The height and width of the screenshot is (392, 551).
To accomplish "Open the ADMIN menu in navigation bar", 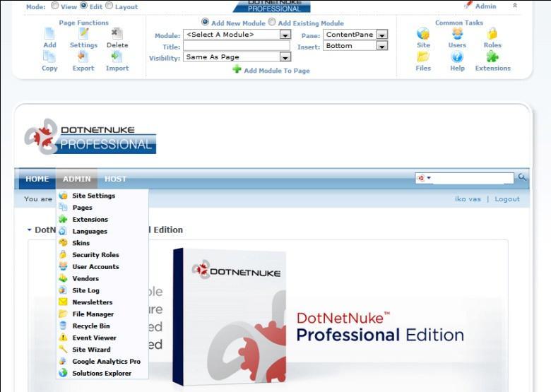I will pos(76,179).
